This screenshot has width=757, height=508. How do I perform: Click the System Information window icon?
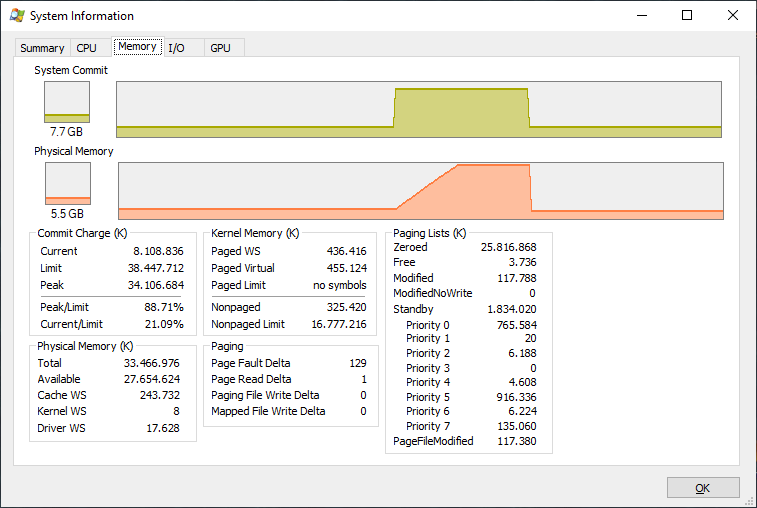[17, 15]
